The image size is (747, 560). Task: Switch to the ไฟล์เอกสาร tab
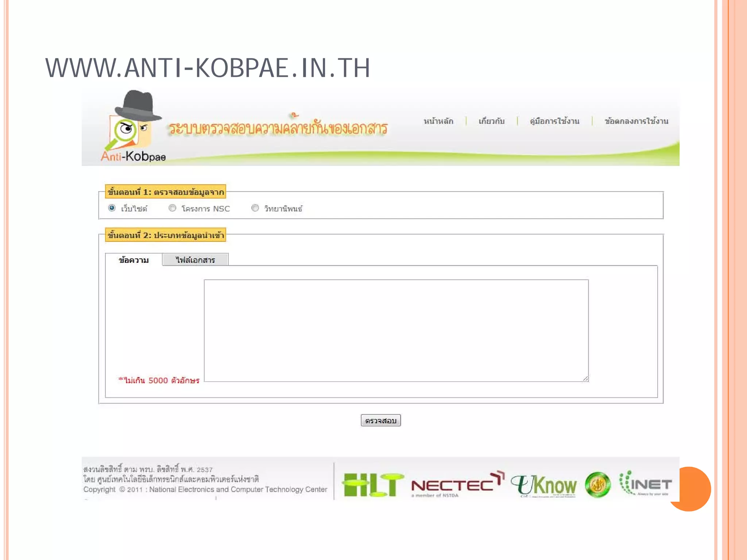[196, 260]
